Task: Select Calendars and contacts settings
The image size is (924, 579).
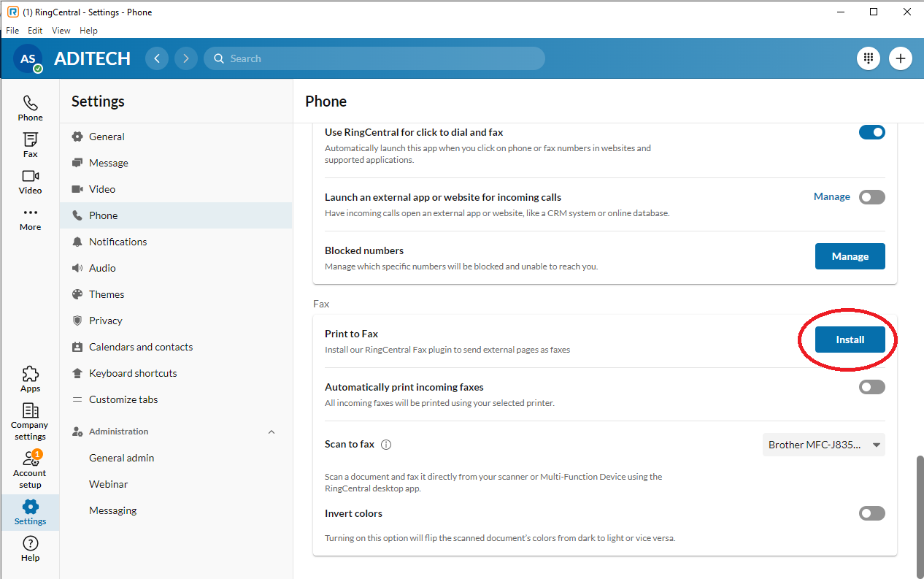Action: 176,347
